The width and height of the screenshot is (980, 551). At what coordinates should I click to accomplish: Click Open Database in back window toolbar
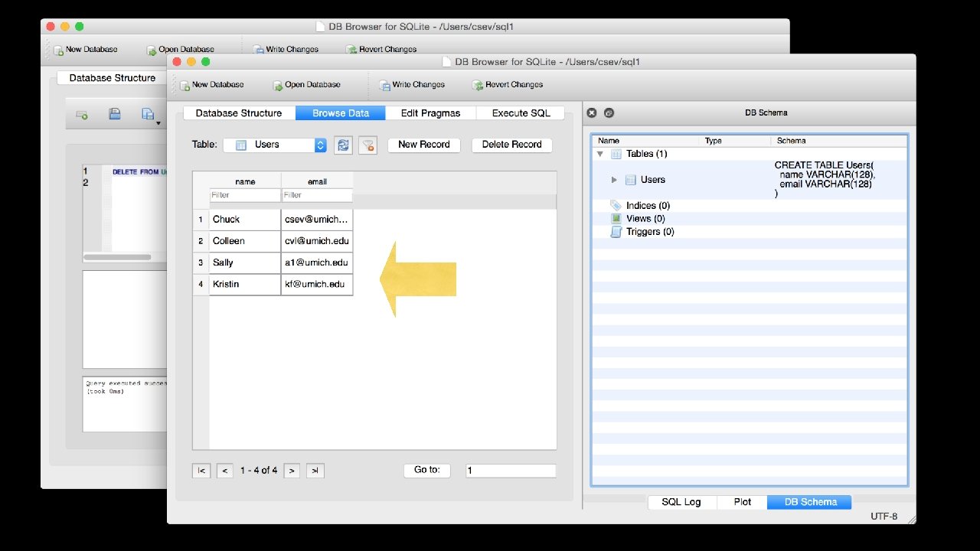tap(181, 50)
